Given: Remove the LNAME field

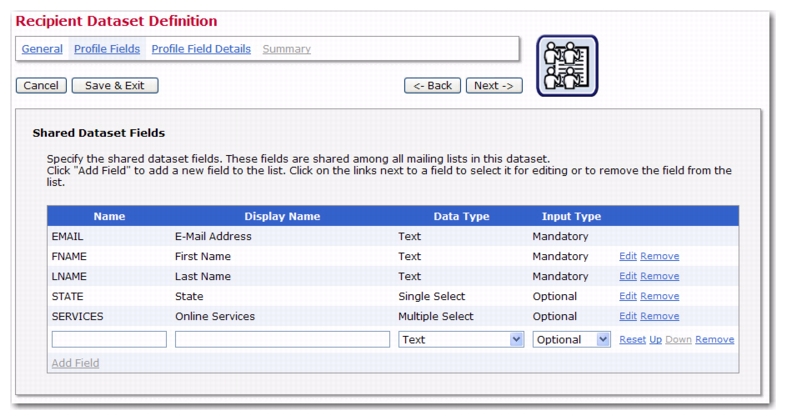Looking at the screenshot, I should point(660,276).
